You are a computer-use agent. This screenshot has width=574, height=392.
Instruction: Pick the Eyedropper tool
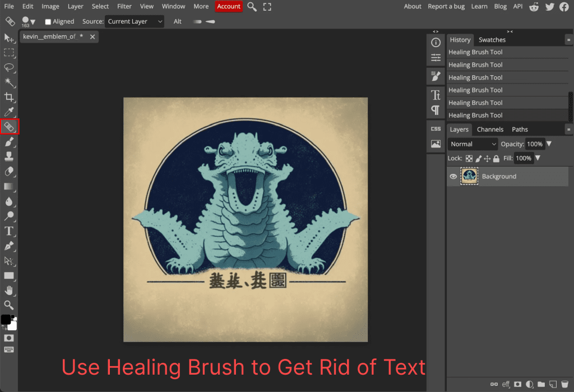[9, 112]
